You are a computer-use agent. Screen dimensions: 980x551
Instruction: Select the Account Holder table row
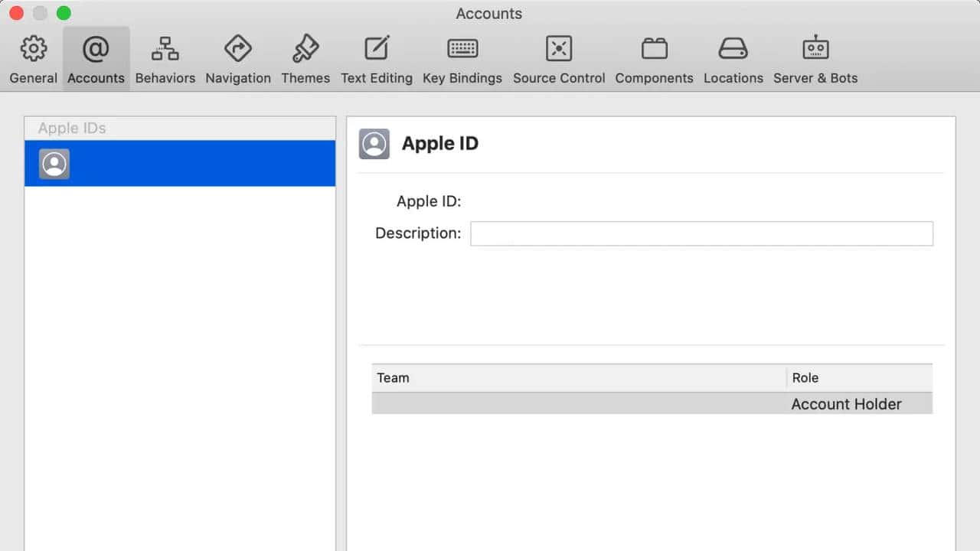(x=652, y=403)
